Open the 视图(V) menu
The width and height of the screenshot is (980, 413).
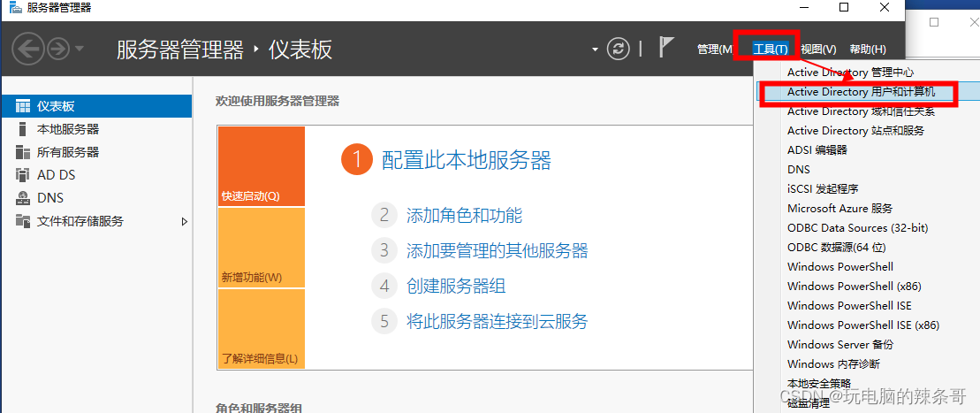point(818,50)
